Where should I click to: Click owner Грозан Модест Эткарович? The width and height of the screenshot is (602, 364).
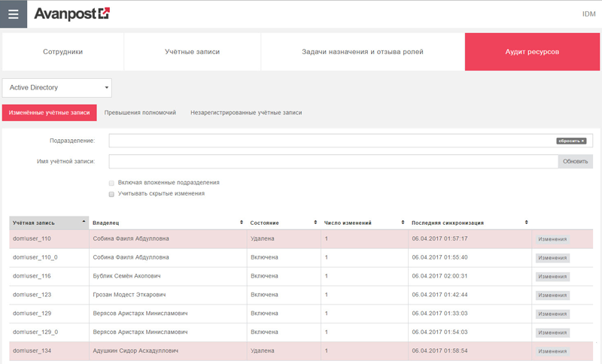pyautogui.click(x=129, y=295)
